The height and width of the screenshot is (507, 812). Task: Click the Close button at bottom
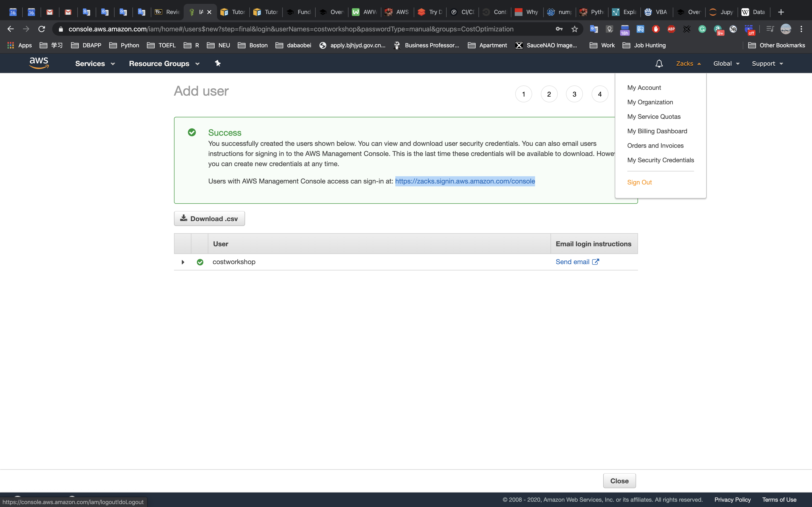(619, 481)
